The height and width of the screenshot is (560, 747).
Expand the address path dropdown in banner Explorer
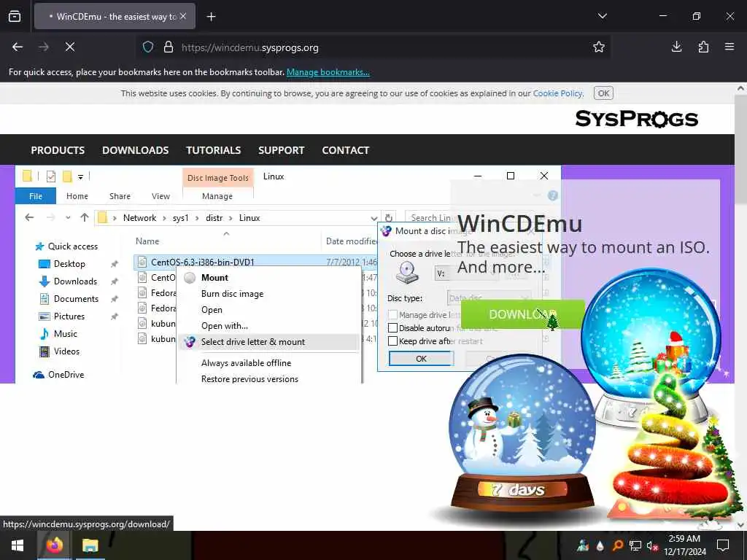pyautogui.click(x=374, y=218)
